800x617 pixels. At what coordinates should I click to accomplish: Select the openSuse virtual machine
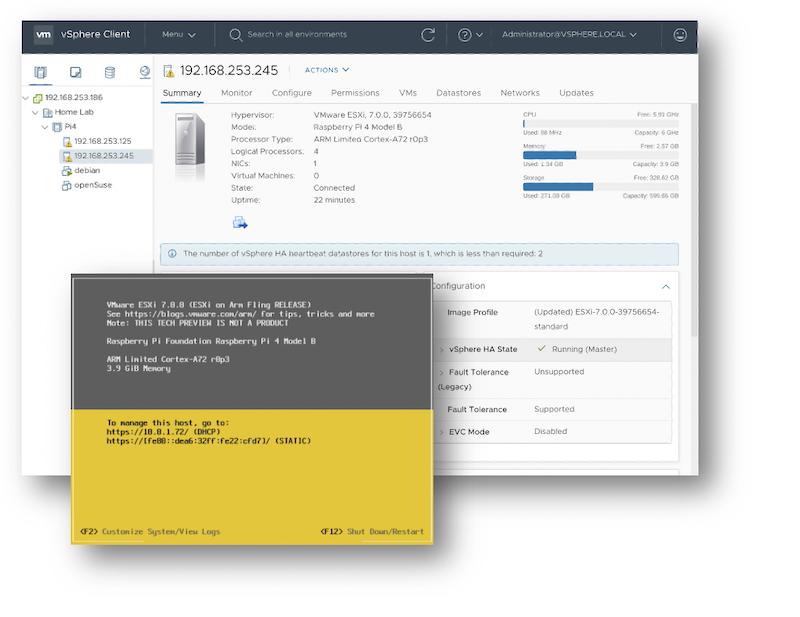[91, 185]
